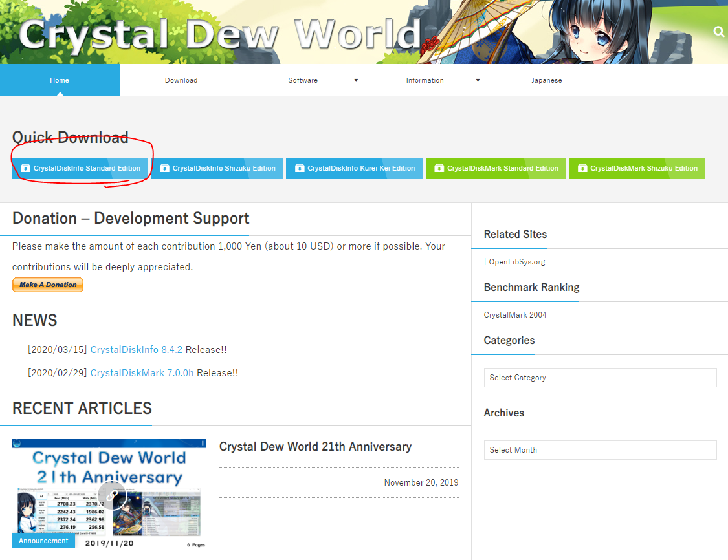Expand the Software dropdown arrow
Screen dimensions: 728x560
coord(356,80)
